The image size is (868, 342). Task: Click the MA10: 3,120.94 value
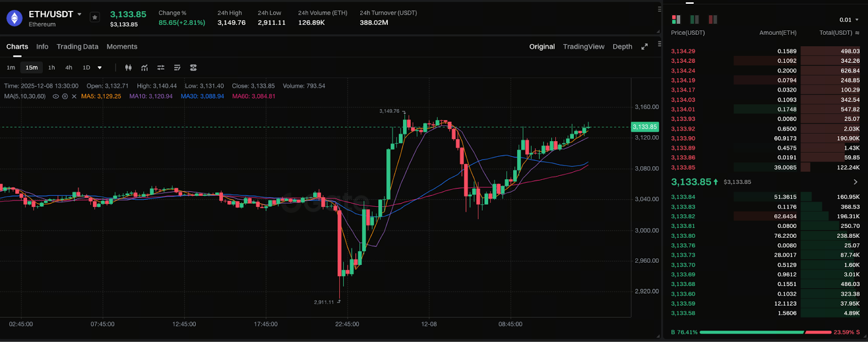pyautogui.click(x=151, y=97)
